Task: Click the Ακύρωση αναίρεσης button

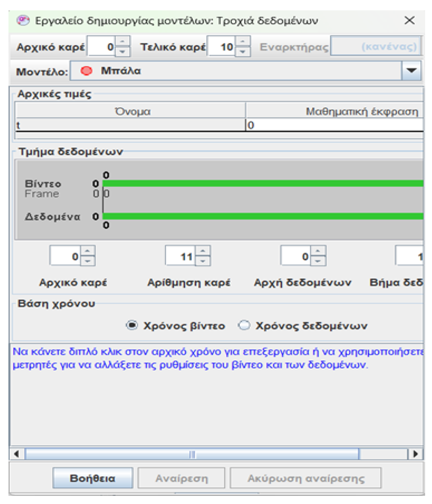Action: point(306,478)
